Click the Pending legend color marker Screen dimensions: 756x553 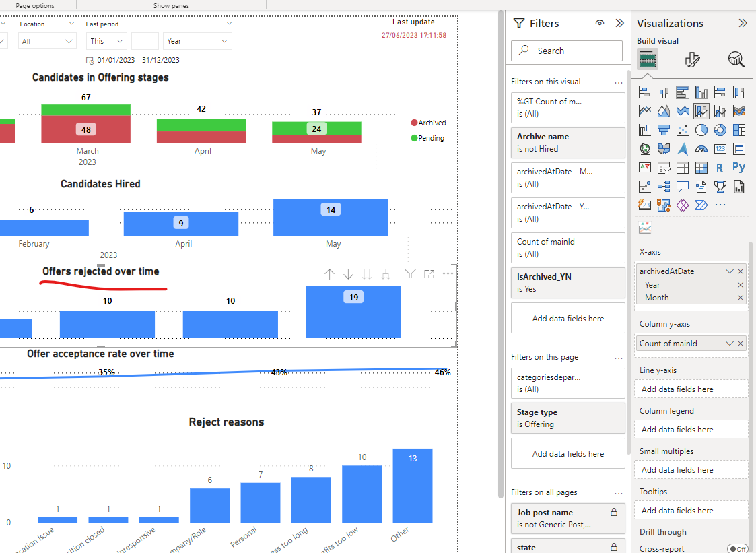coord(414,138)
